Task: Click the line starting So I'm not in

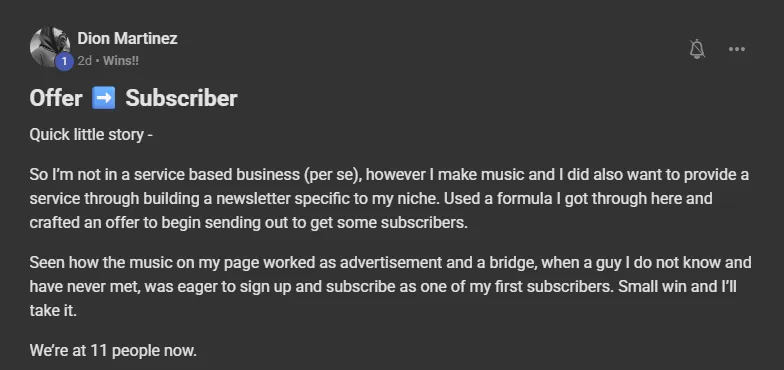Action: click(389, 175)
